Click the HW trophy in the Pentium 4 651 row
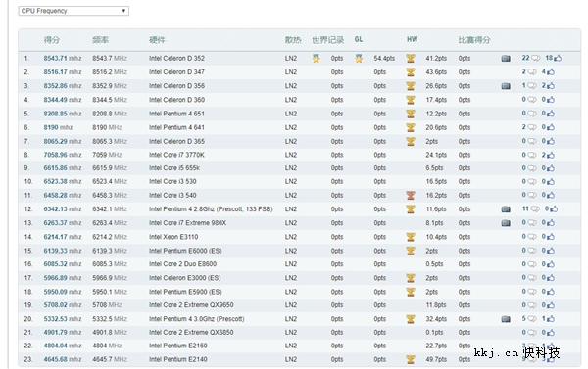Image resolution: width=588 pixels, height=369 pixels. 411,114
